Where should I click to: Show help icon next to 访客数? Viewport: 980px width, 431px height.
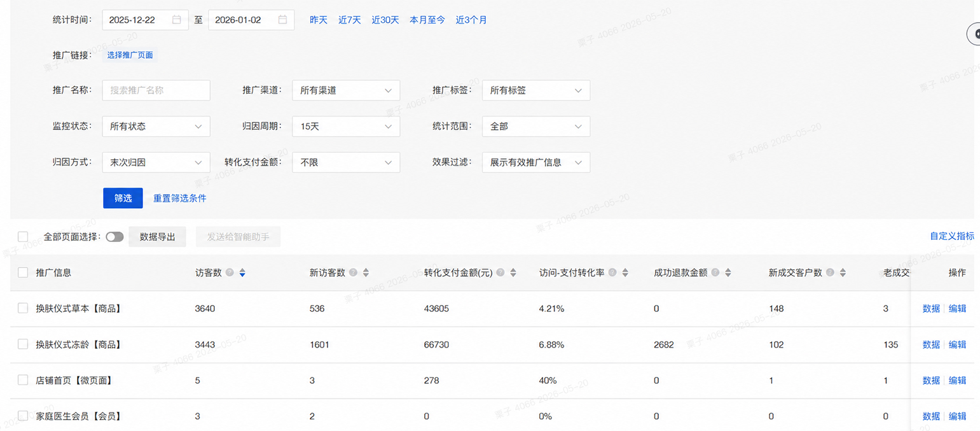click(230, 272)
